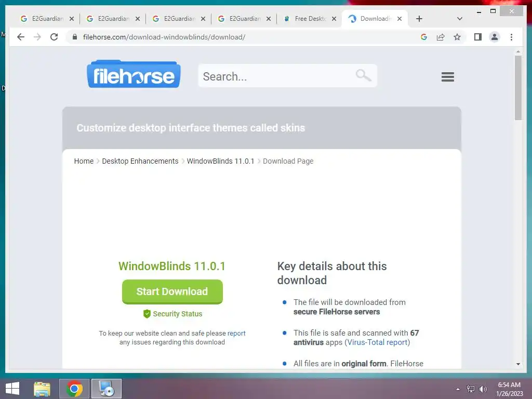Click the Start Download button
This screenshot has width=532, height=399.
[x=172, y=292]
